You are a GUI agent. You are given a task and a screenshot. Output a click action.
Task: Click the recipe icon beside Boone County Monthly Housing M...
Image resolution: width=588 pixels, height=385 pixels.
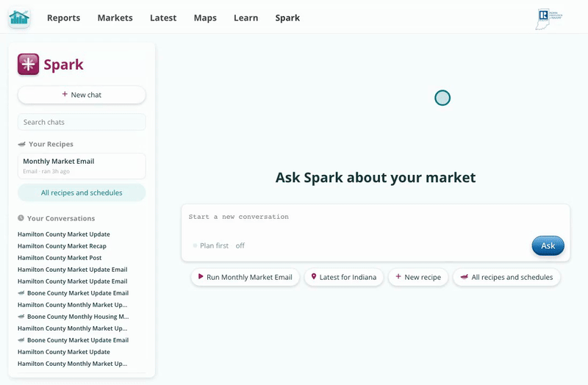tap(21, 317)
